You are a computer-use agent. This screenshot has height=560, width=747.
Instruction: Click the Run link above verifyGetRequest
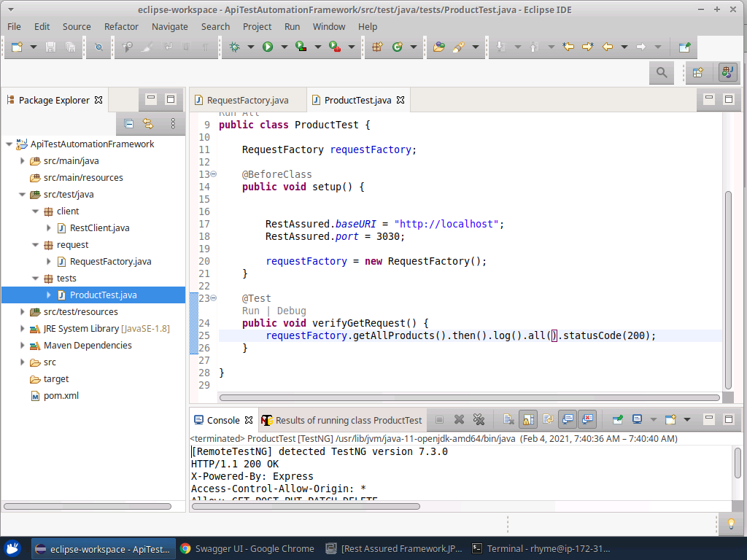coord(250,310)
